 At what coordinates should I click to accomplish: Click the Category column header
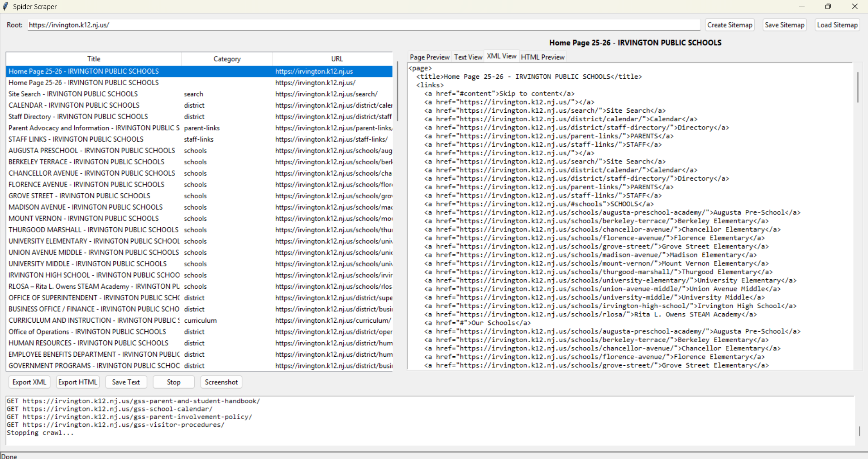(227, 59)
